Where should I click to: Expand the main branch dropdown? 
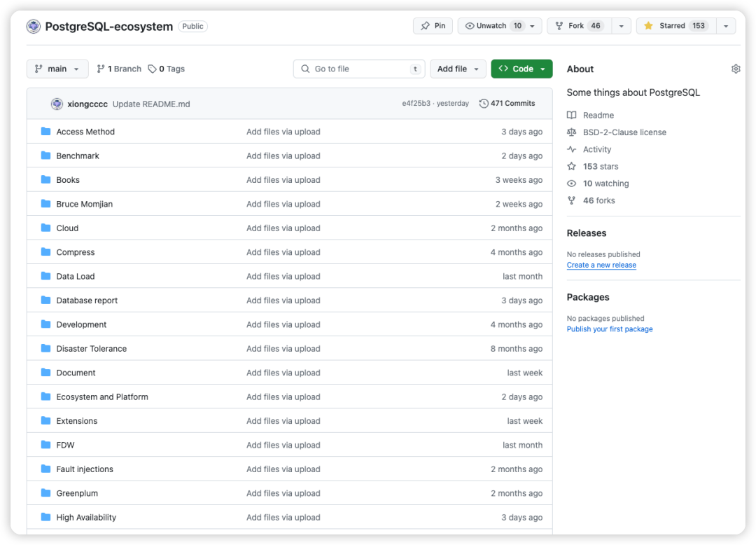[57, 69]
